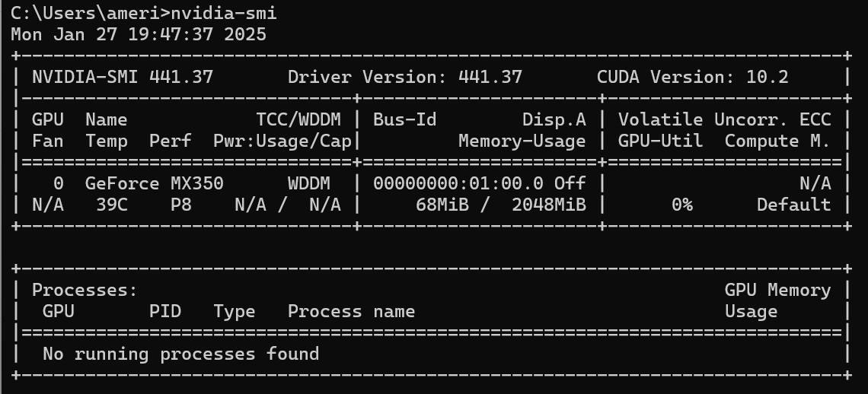Screen dimensions: 868x394
Task: Click the 2048MiB total memory value
Action: 549,205
